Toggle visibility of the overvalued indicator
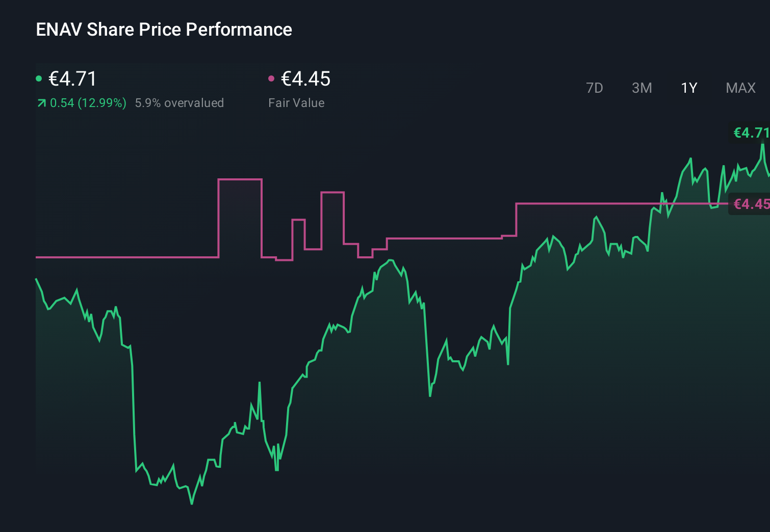770x532 pixels. point(179,103)
